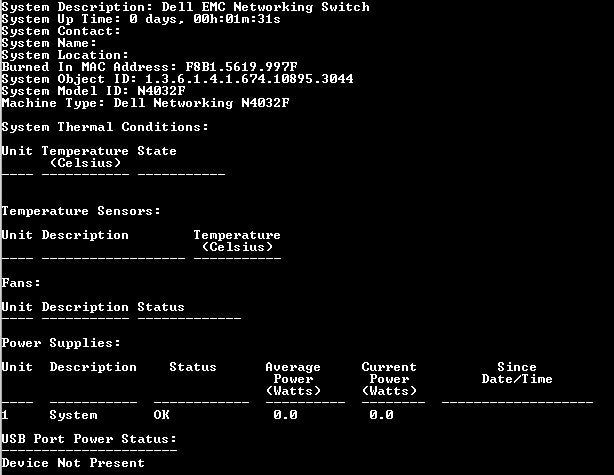The image size is (614, 475).
Task: Click the 'Fans:' heading
Action: coord(21,283)
